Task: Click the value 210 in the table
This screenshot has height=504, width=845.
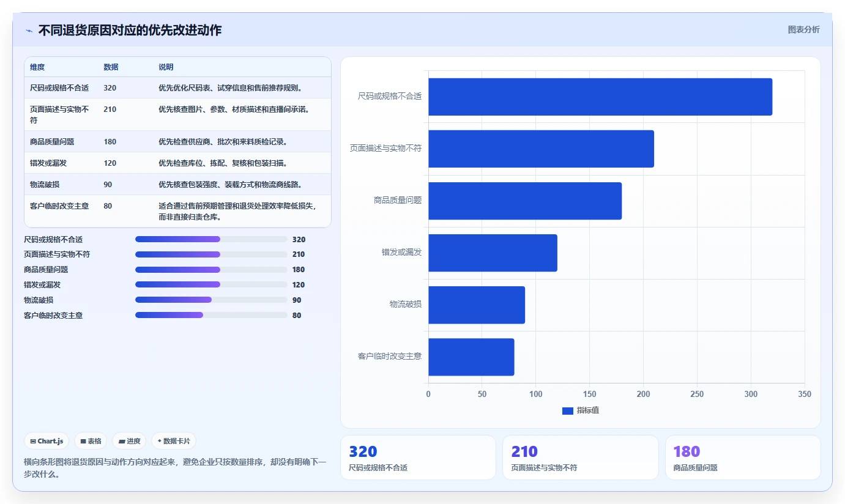Action: point(110,109)
